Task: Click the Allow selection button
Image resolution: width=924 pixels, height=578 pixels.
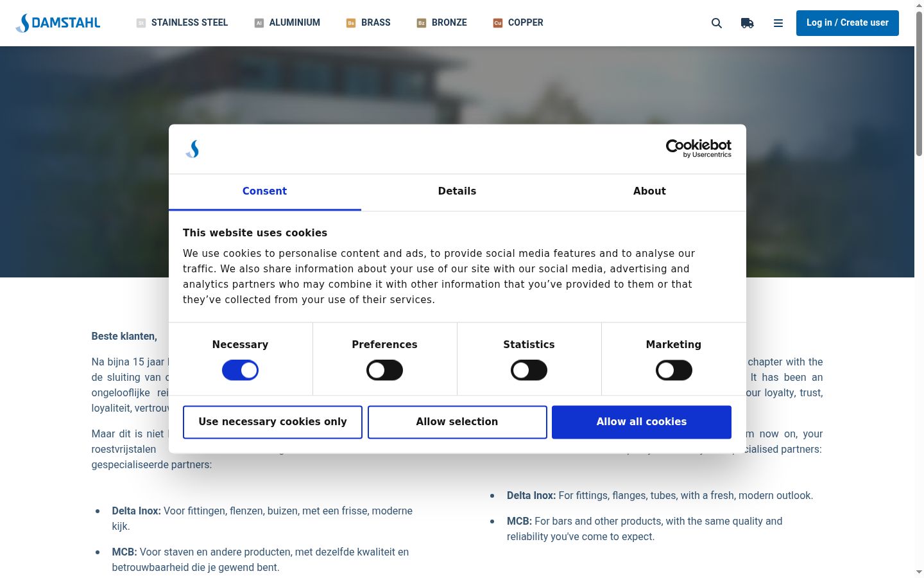Action: point(458,422)
